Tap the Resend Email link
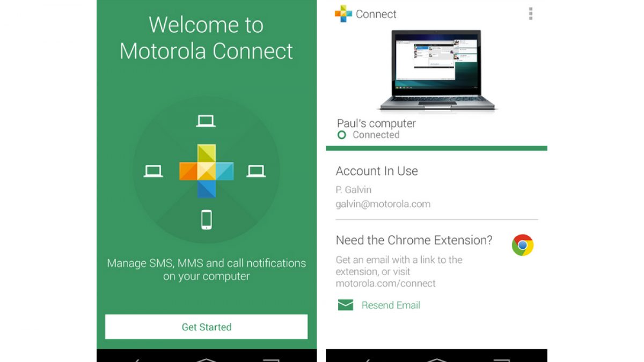 [x=391, y=305]
